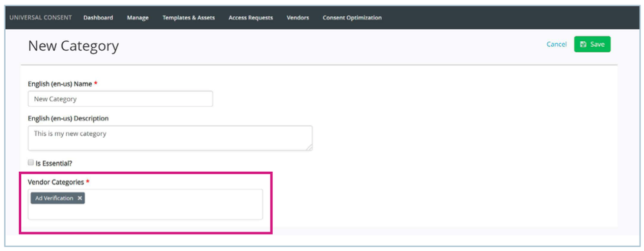This screenshot has width=644, height=251.
Task: Click the New Category page heading
Action: pos(73,46)
